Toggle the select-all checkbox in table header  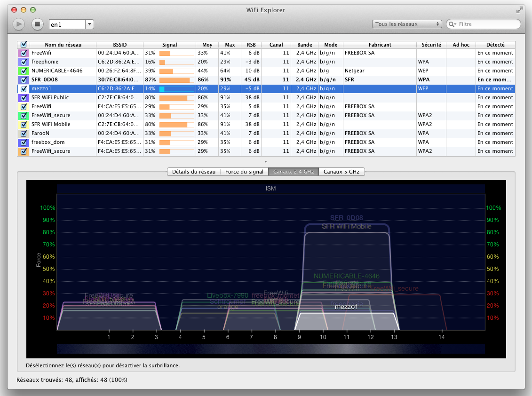click(24, 45)
